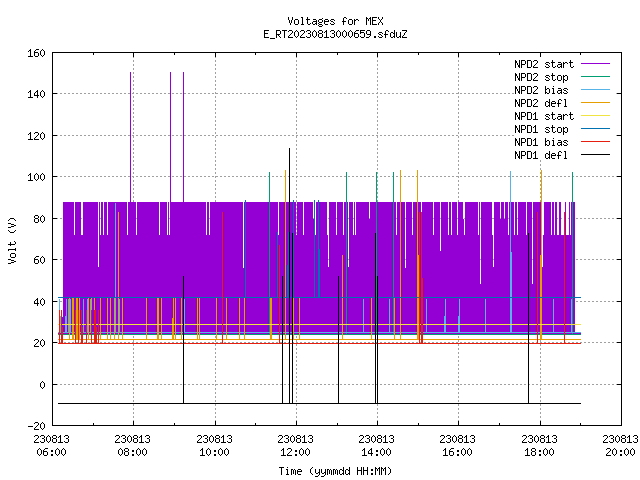The height and width of the screenshot is (480, 640).
Task: Click the 60 y-axis tick label
Action: click(39, 260)
